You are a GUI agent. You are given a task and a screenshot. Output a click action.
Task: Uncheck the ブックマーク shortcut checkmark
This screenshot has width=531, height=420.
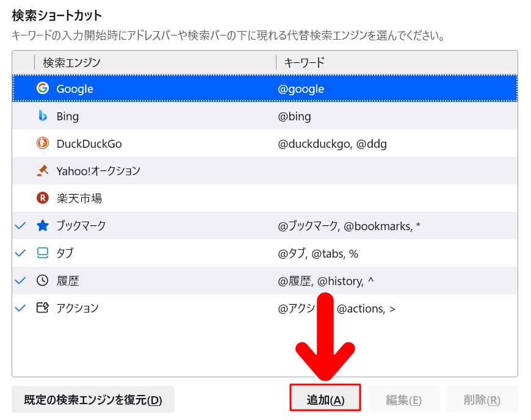(21, 226)
